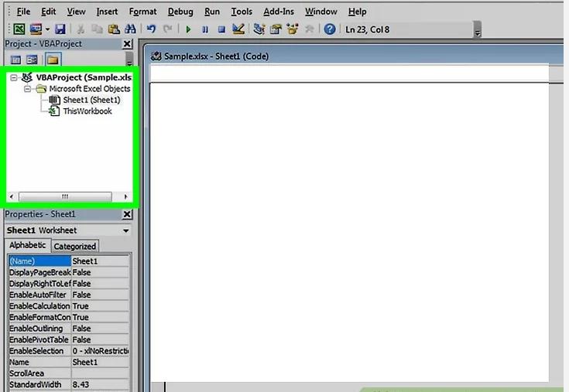Click the (Name) property value field
Screen dimensions: 569x392
point(100,261)
